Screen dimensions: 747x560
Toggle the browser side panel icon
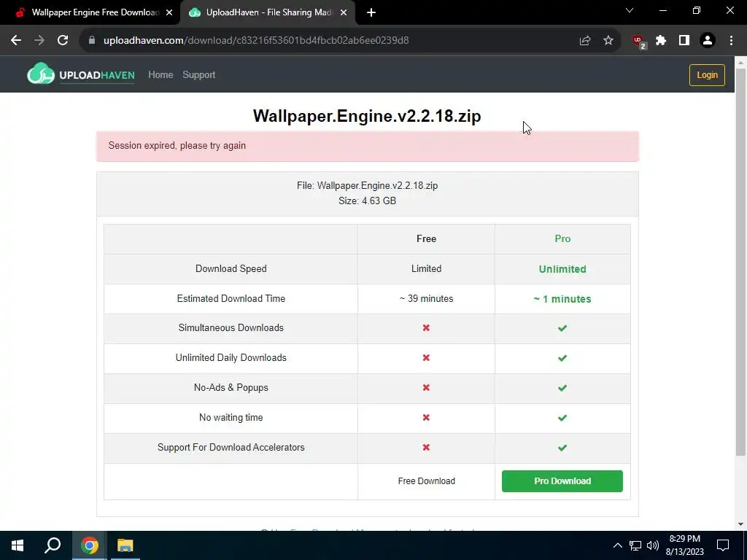684,41
